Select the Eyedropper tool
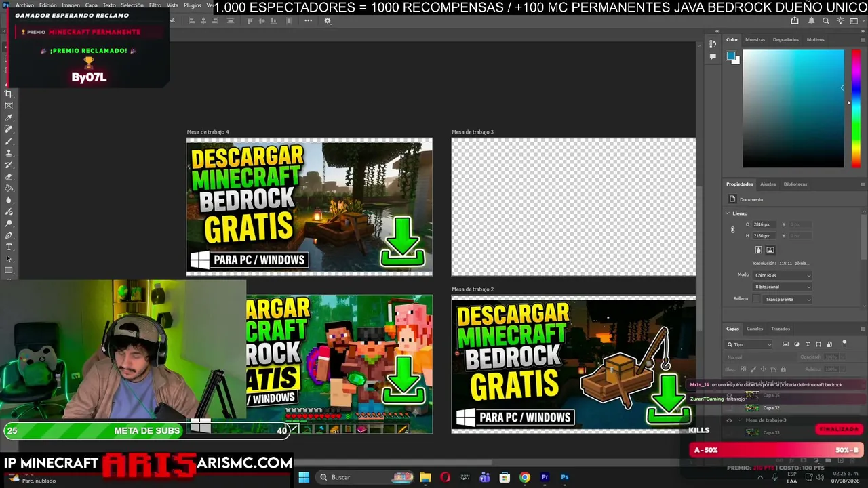 (9, 118)
